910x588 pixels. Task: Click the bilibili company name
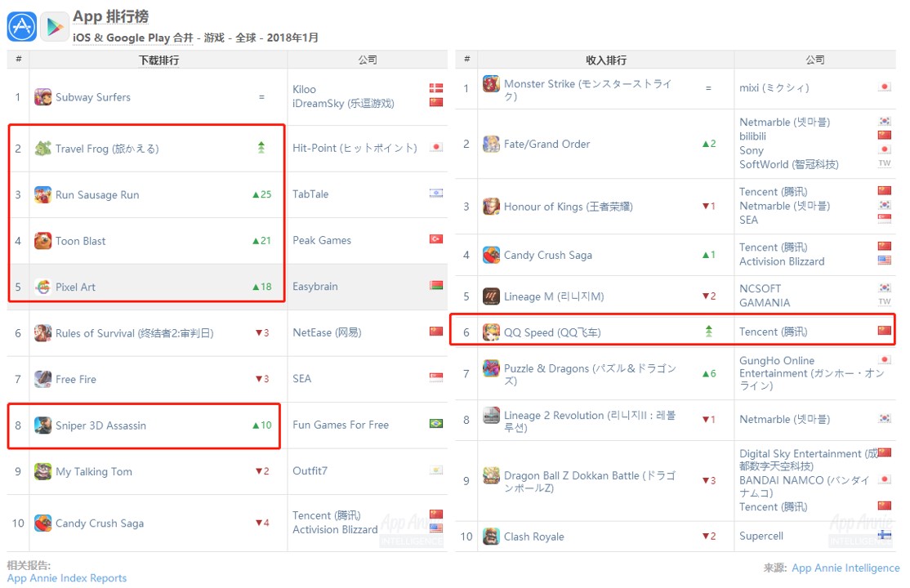(752, 136)
